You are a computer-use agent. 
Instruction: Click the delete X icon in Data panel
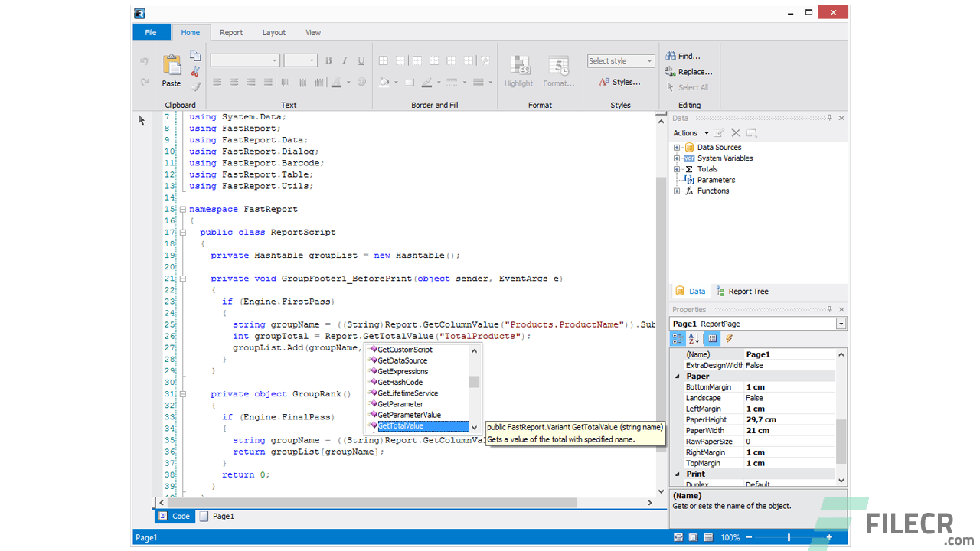click(736, 133)
